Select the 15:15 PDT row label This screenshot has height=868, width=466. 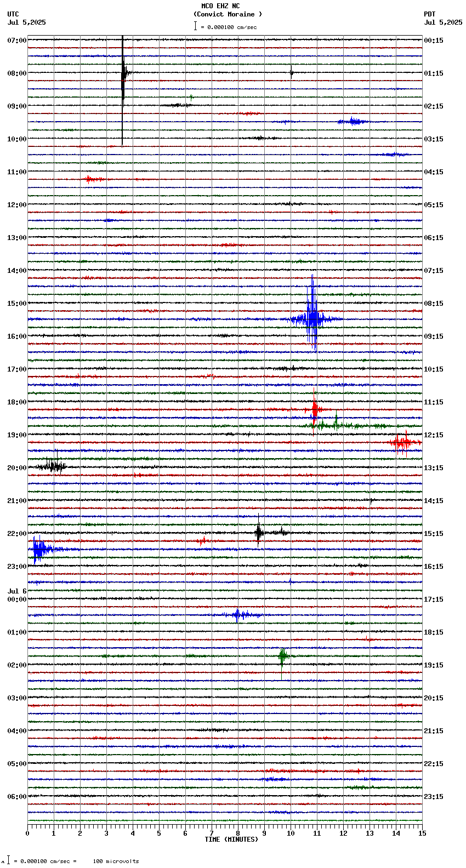click(x=434, y=534)
